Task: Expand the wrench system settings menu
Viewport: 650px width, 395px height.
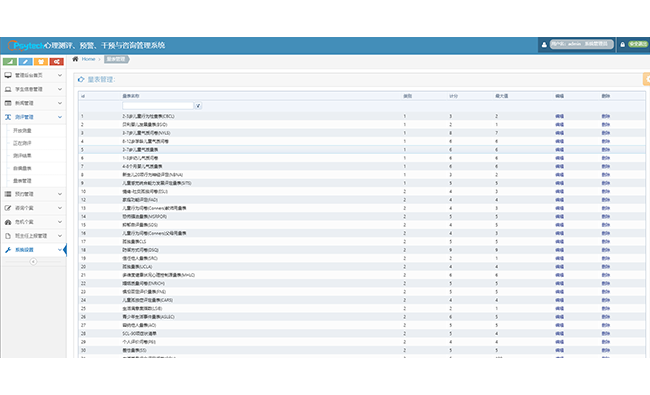Action: [33, 250]
